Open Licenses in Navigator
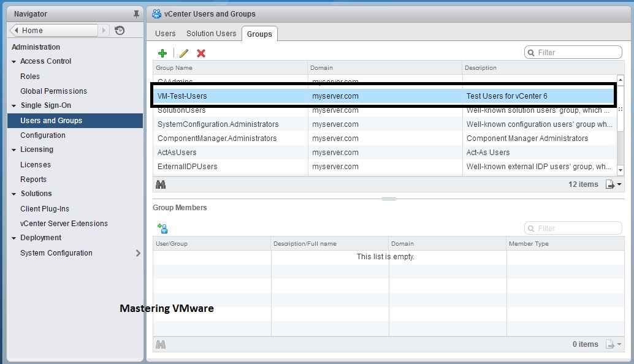The height and width of the screenshot is (364, 634). [x=36, y=165]
